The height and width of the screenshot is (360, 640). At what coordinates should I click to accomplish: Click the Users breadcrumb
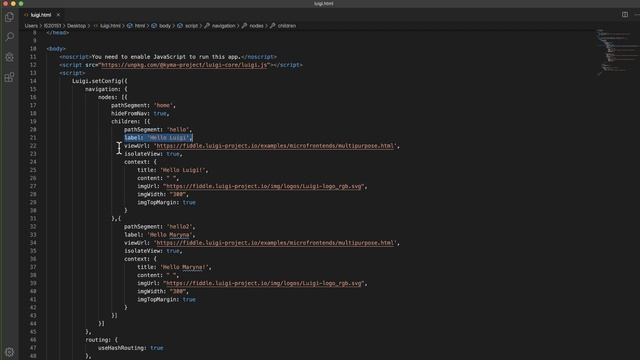click(31, 26)
